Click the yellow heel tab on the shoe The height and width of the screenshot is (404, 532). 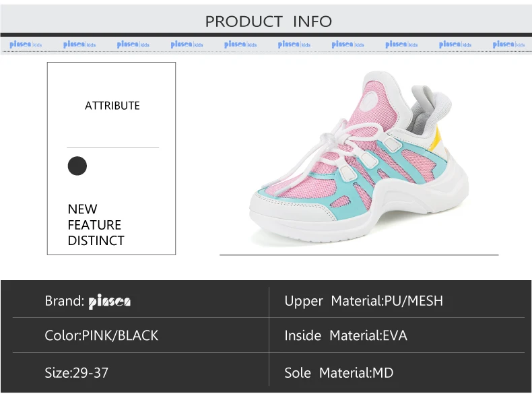click(x=435, y=139)
